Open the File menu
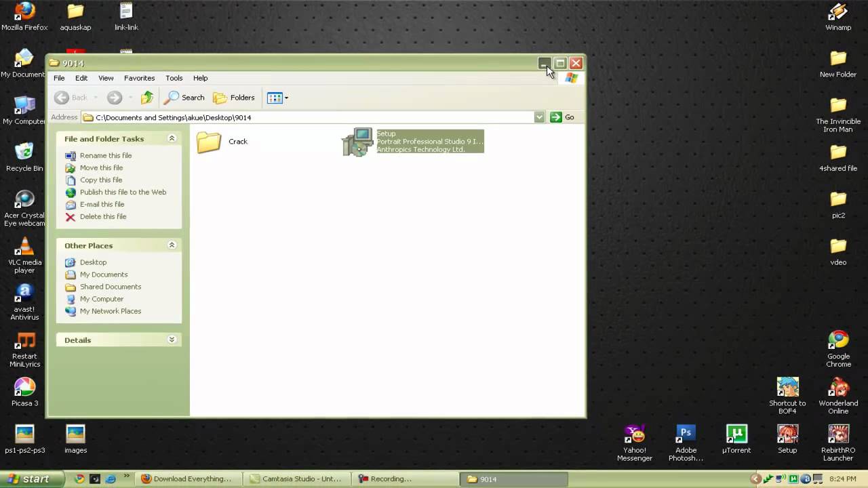This screenshot has height=488, width=868. pos(59,78)
